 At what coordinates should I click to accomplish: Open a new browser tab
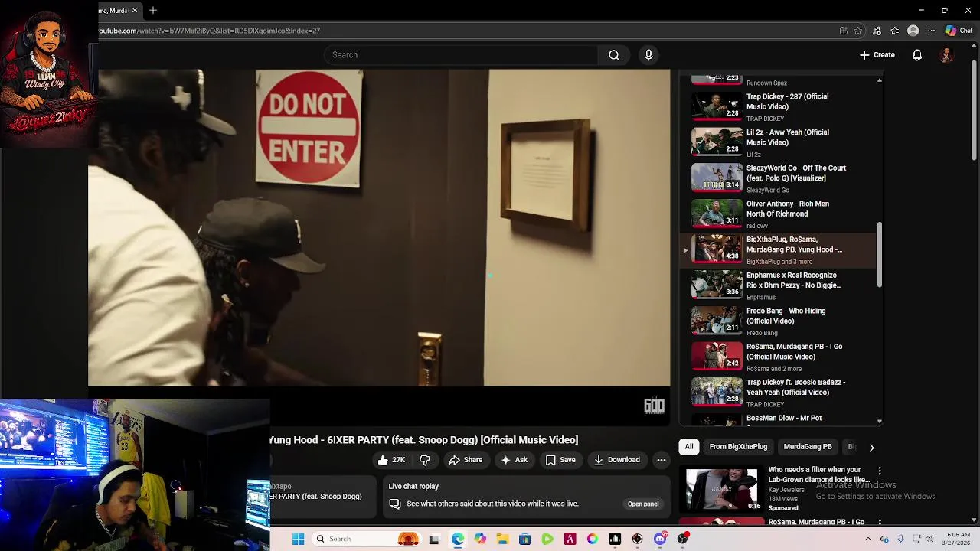[x=153, y=10]
